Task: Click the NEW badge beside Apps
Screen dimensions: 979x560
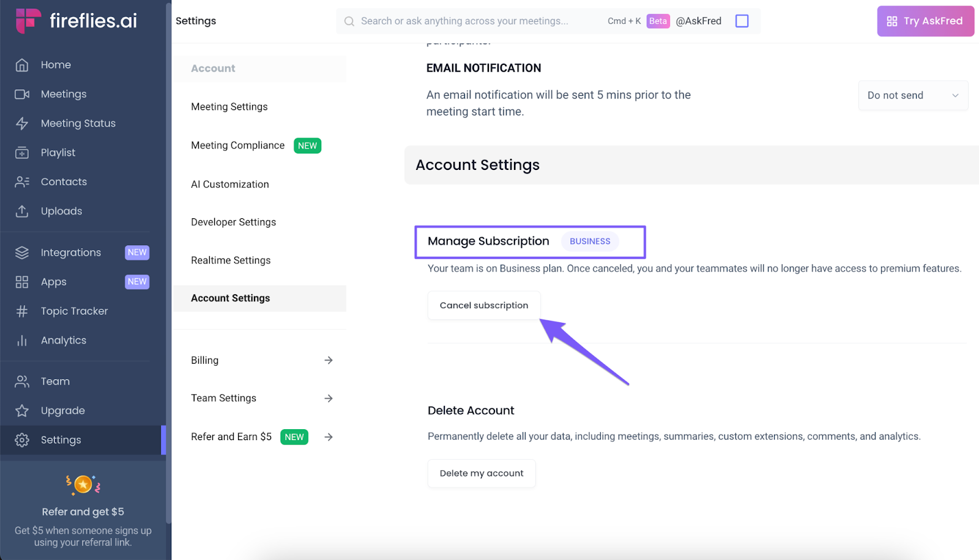Action: (137, 282)
